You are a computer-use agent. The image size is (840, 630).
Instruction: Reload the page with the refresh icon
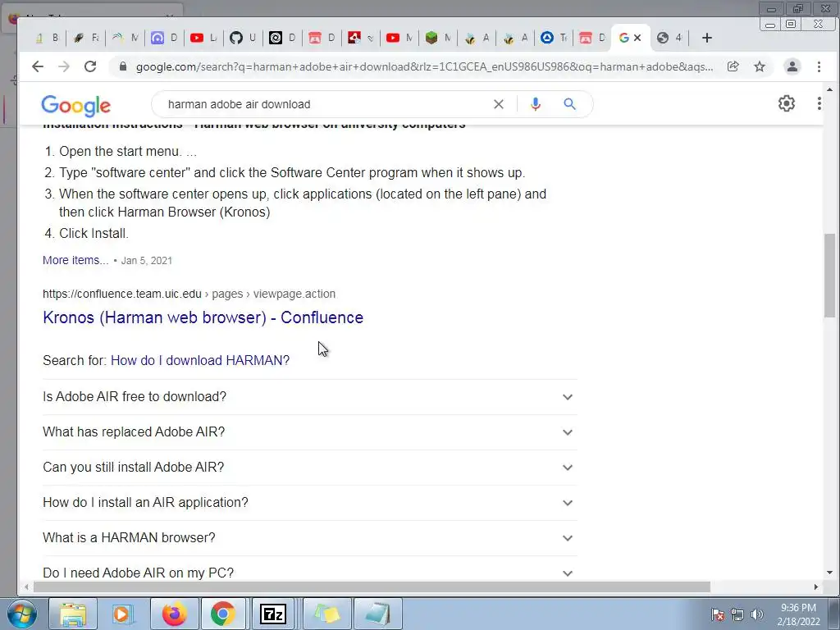90,66
